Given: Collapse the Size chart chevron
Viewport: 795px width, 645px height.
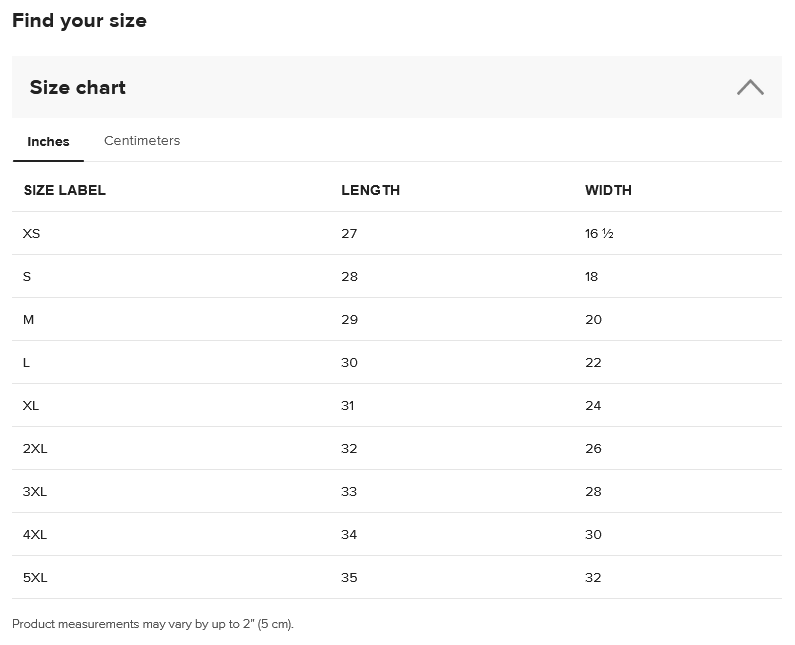Looking at the screenshot, I should pos(750,88).
